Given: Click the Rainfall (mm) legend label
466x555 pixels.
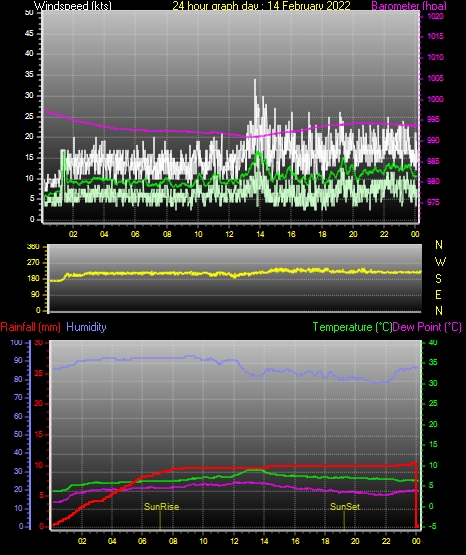Looking at the screenshot, I should 30,327.
